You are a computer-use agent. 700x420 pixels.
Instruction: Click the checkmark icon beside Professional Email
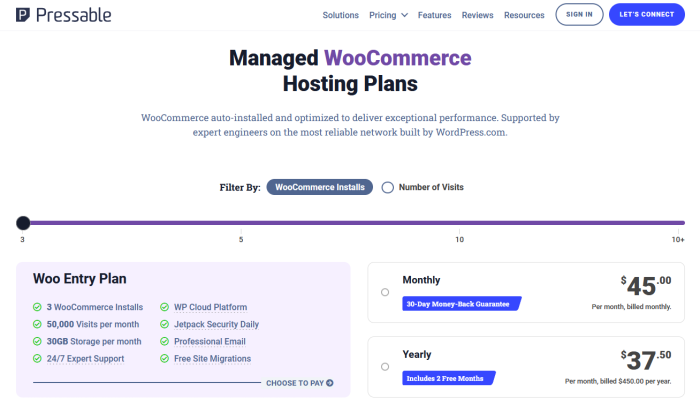[164, 341]
